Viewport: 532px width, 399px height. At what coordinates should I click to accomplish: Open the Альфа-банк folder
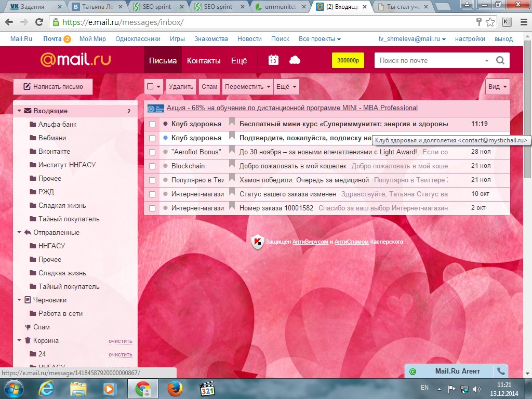point(57,124)
